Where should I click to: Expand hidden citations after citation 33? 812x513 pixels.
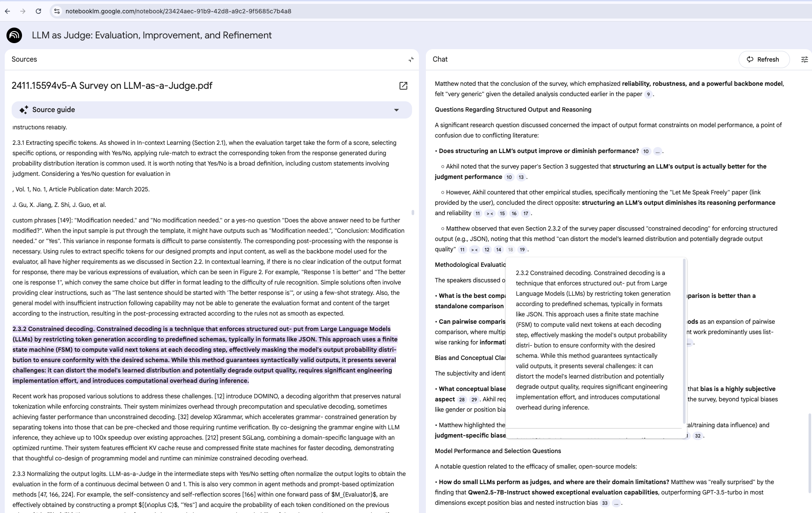tap(616, 503)
